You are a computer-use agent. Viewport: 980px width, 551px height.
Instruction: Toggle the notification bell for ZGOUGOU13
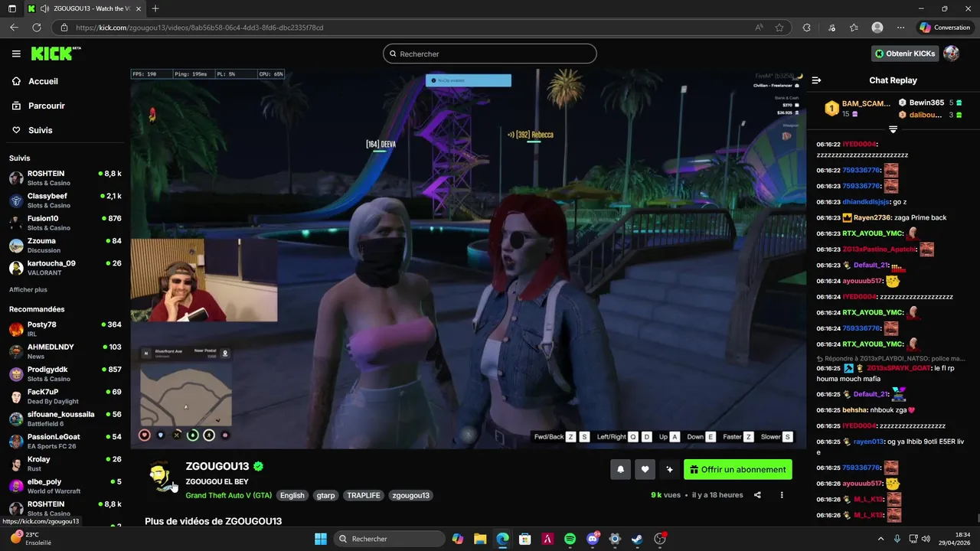tap(621, 470)
